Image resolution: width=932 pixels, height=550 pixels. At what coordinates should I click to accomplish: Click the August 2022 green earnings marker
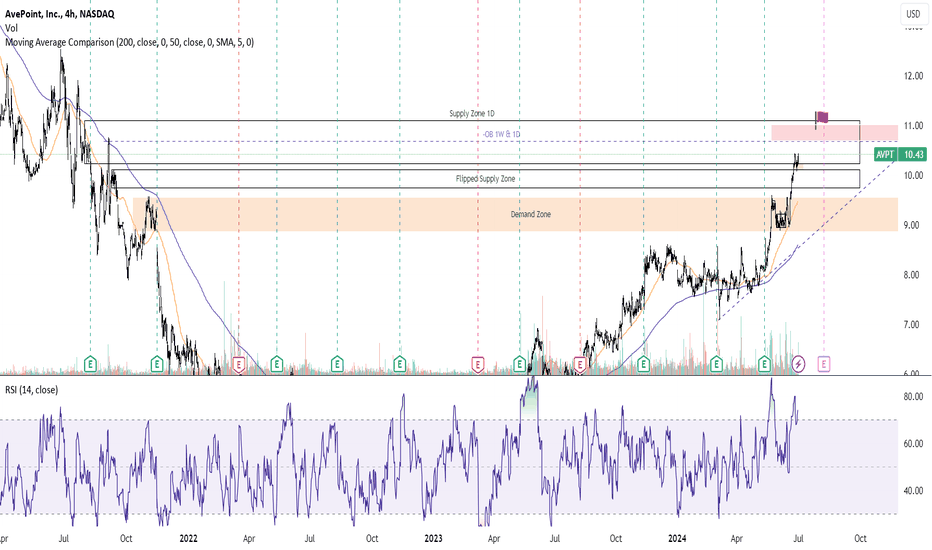337,363
